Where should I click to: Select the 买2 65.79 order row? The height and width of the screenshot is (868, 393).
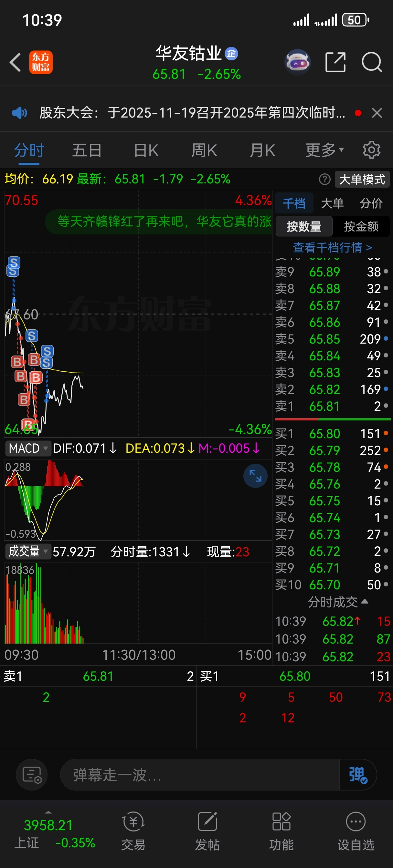pyautogui.click(x=332, y=450)
